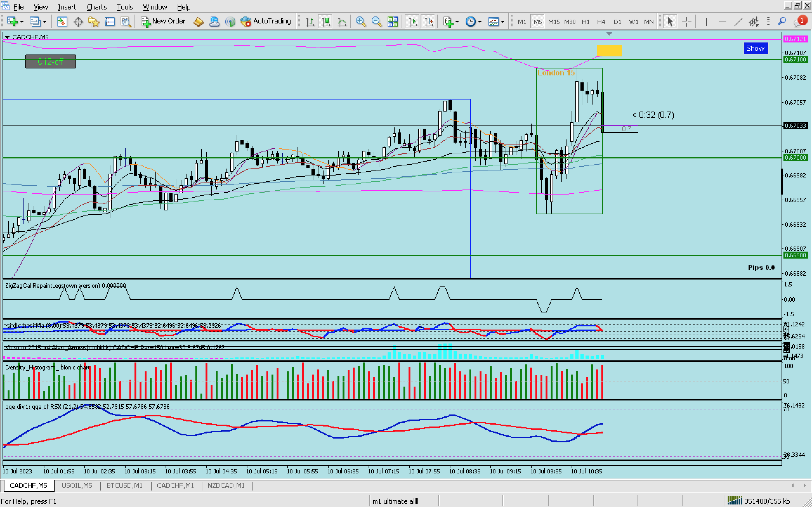This screenshot has height=507, width=812.
Task: Click the Zoom In magnifier icon
Action: coord(360,22)
